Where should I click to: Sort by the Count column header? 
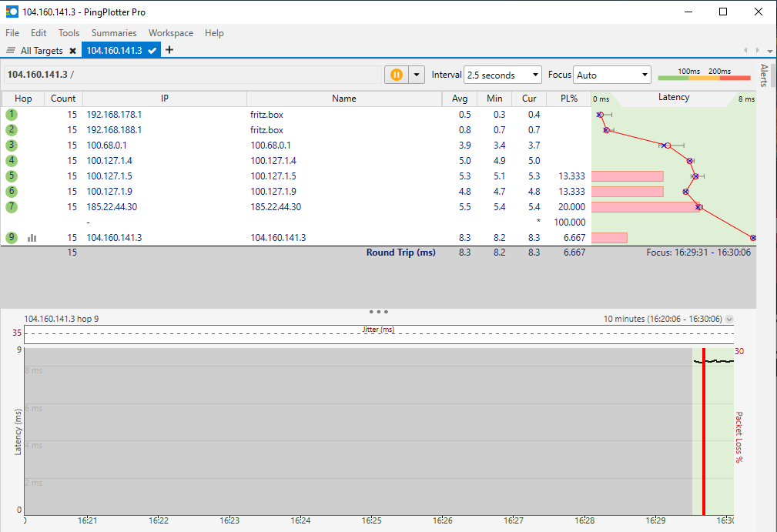[63, 99]
